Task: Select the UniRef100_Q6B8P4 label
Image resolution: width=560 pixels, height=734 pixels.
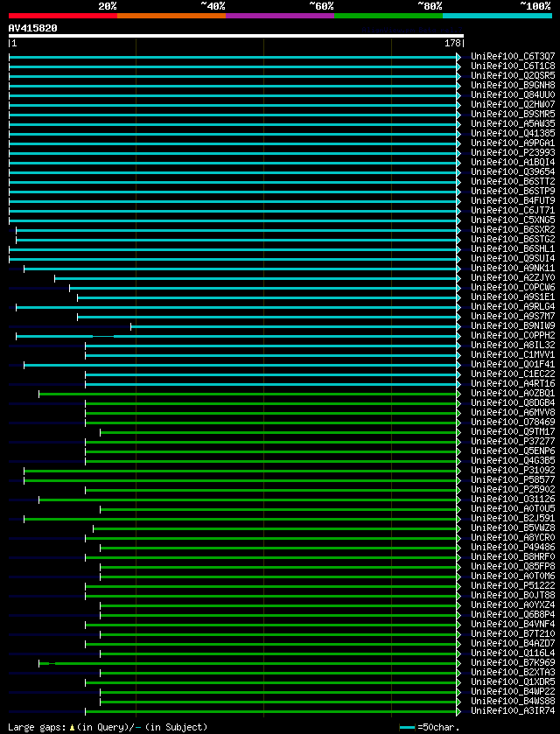Action: click(513, 613)
